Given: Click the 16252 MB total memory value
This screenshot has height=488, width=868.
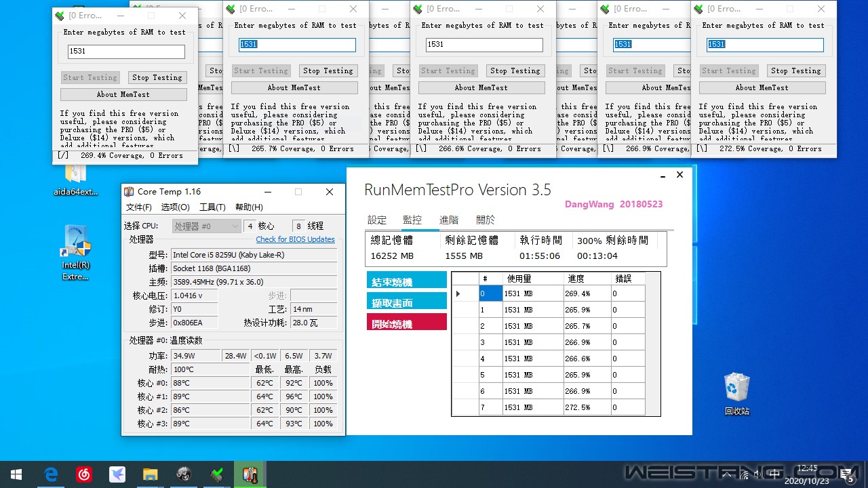Looking at the screenshot, I should [x=392, y=256].
